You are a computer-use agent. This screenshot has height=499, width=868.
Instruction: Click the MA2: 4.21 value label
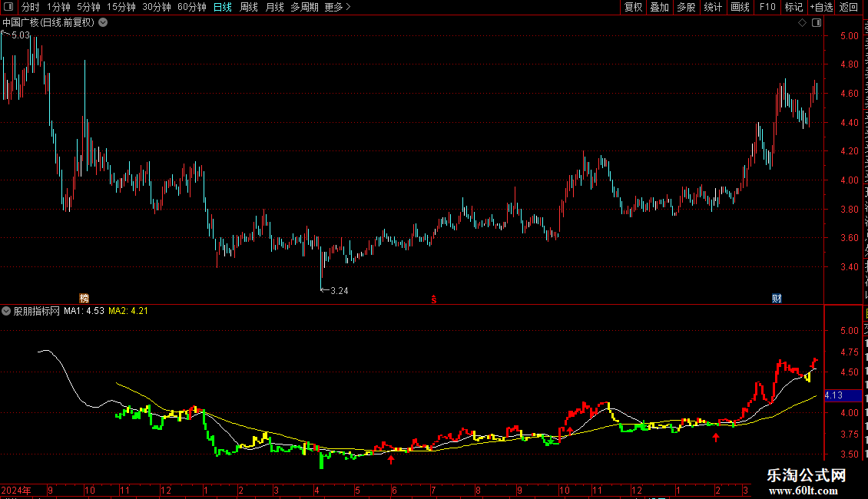pos(128,311)
